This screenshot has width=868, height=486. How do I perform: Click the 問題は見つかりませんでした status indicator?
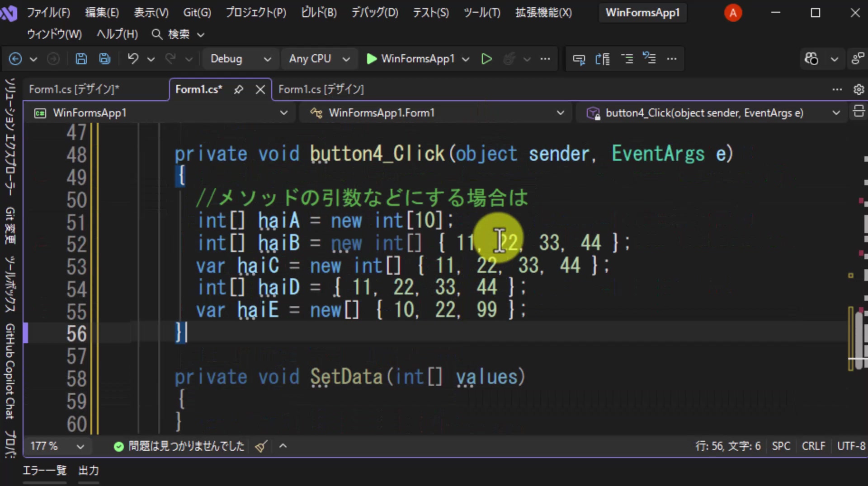coord(179,446)
